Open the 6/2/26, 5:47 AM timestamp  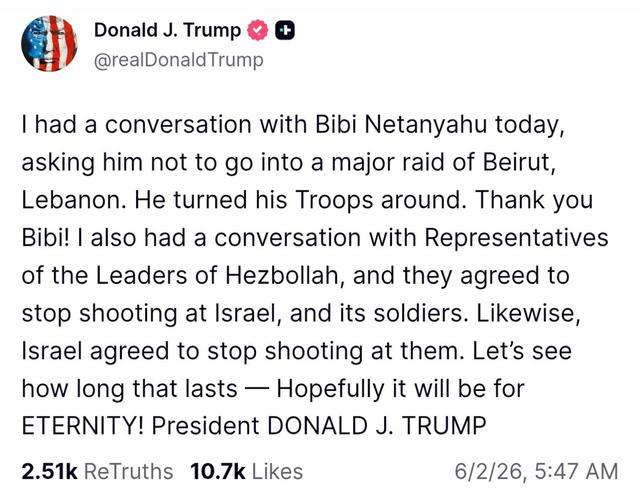pyautogui.click(x=536, y=471)
